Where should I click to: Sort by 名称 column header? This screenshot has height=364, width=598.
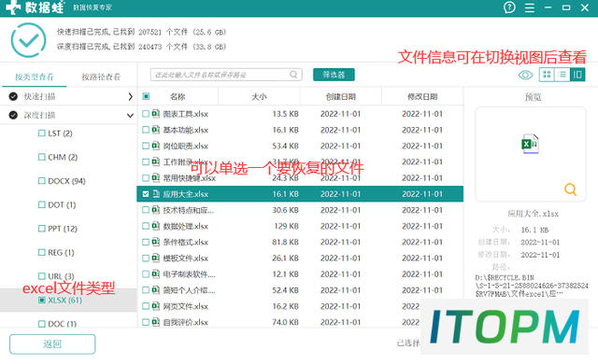pos(178,97)
